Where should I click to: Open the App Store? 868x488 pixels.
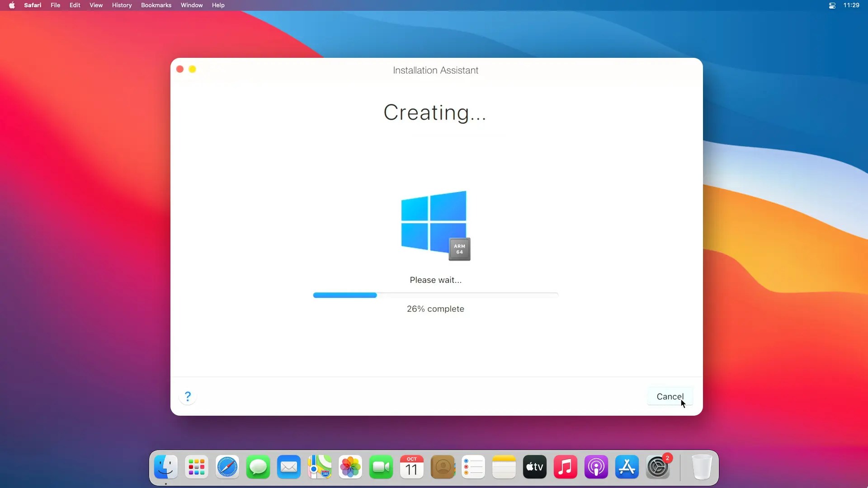pos(627,467)
